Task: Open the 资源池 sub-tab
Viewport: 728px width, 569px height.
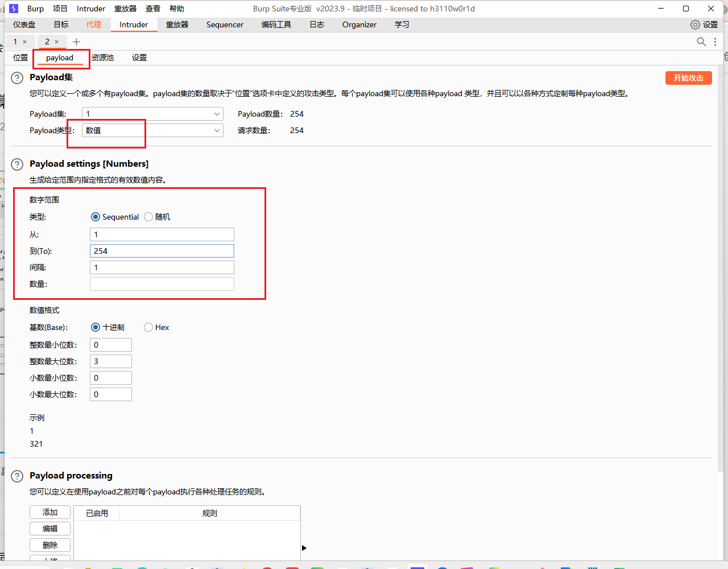Action: click(x=103, y=57)
